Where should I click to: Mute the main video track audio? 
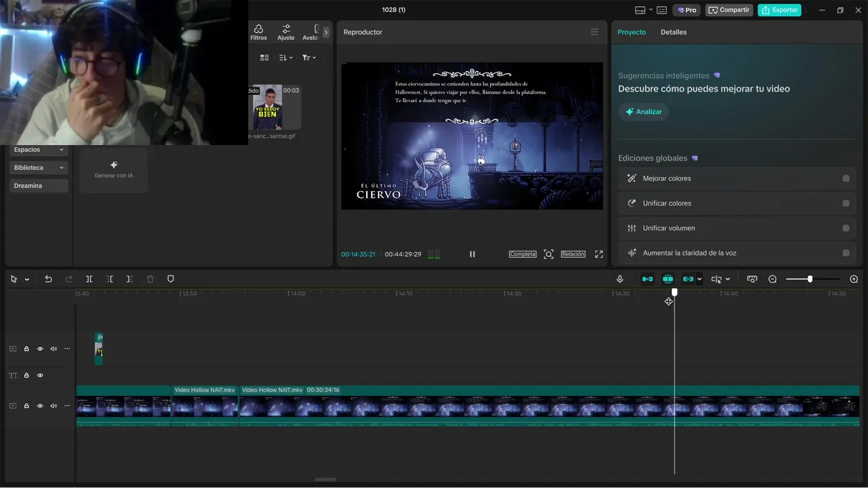tap(54, 406)
